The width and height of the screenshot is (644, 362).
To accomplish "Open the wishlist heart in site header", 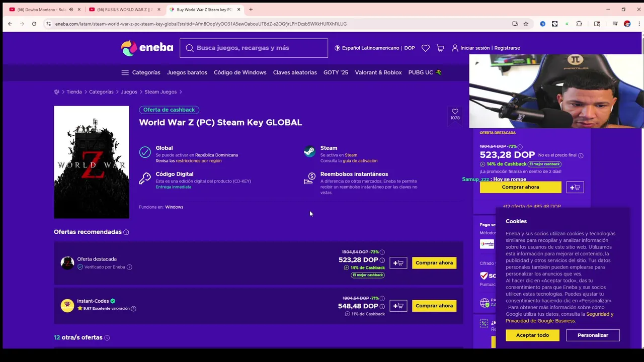I will pyautogui.click(x=426, y=48).
